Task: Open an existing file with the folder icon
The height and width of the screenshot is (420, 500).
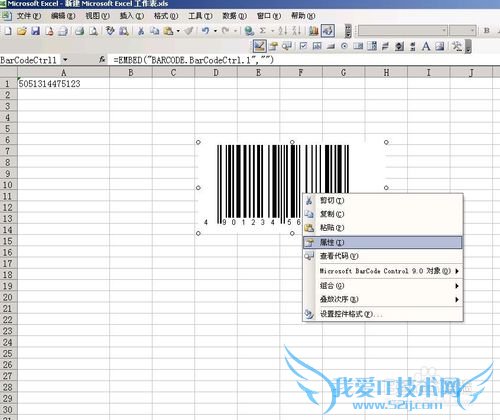Action: click(22, 31)
